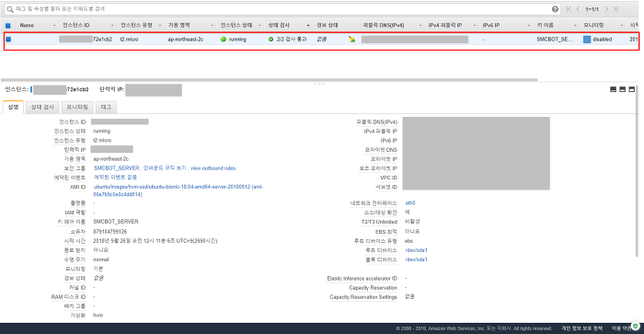The width and height of the screenshot is (644, 334).
Task: Click the 'hvm' virtualization value
Action: click(98, 316)
